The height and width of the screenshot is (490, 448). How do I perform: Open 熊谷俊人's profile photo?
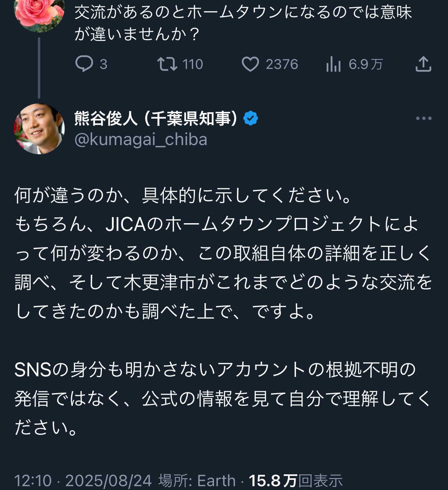click(x=39, y=129)
